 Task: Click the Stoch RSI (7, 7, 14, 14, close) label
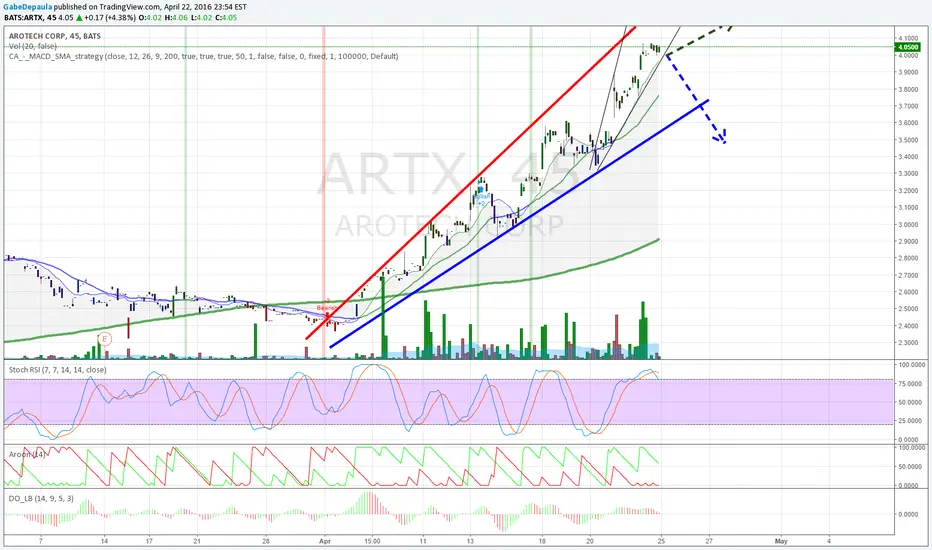point(58,370)
